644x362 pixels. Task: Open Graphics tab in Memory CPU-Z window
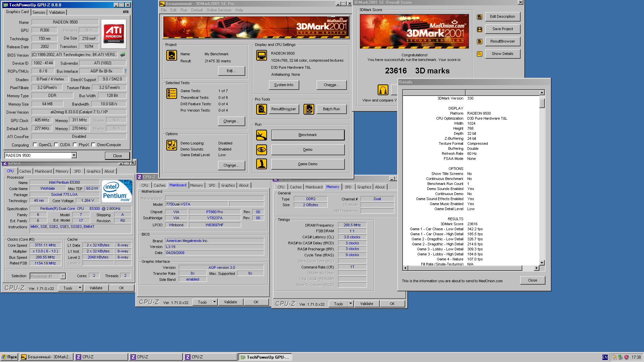(364, 187)
